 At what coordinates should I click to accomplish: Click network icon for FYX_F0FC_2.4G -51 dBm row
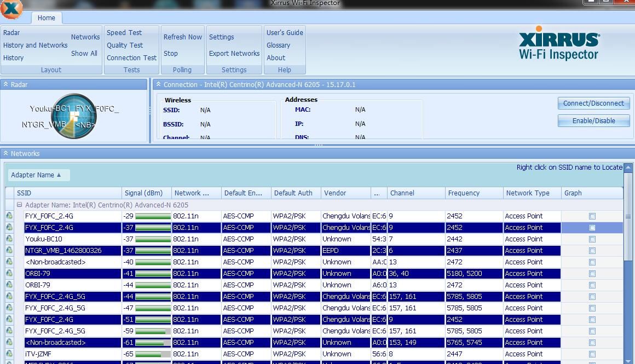(9, 319)
